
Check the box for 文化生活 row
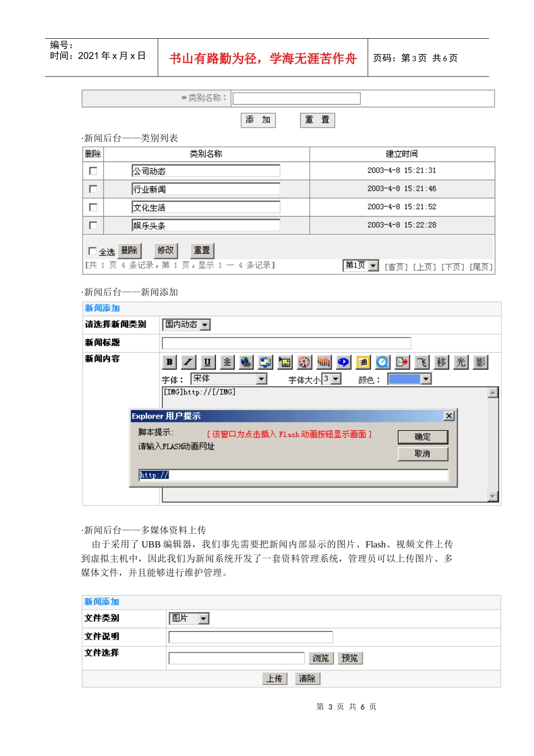click(93, 207)
